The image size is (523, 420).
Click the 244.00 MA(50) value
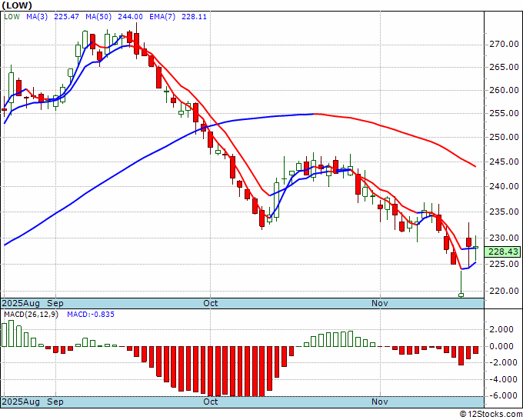click(x=130, y=17)
